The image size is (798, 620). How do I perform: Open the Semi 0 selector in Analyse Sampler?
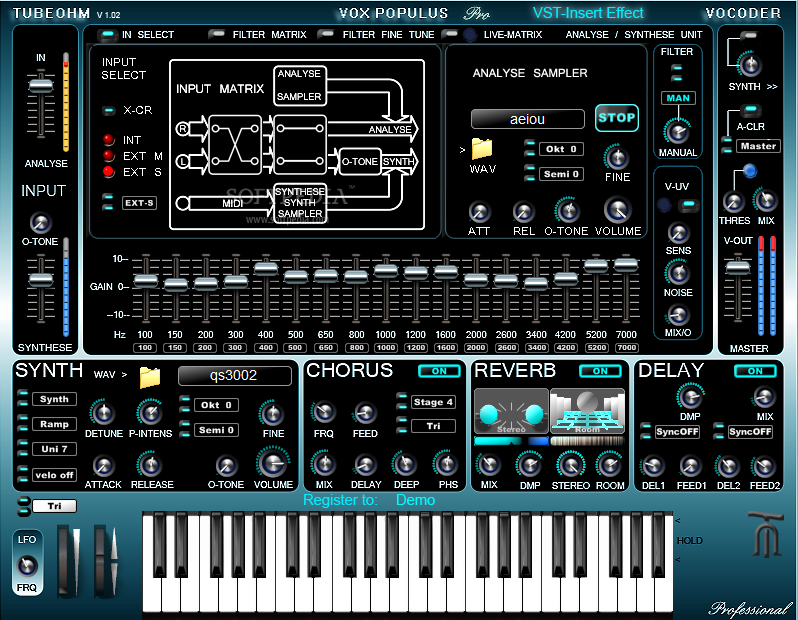pyautogui.click(x=561, y=174)
